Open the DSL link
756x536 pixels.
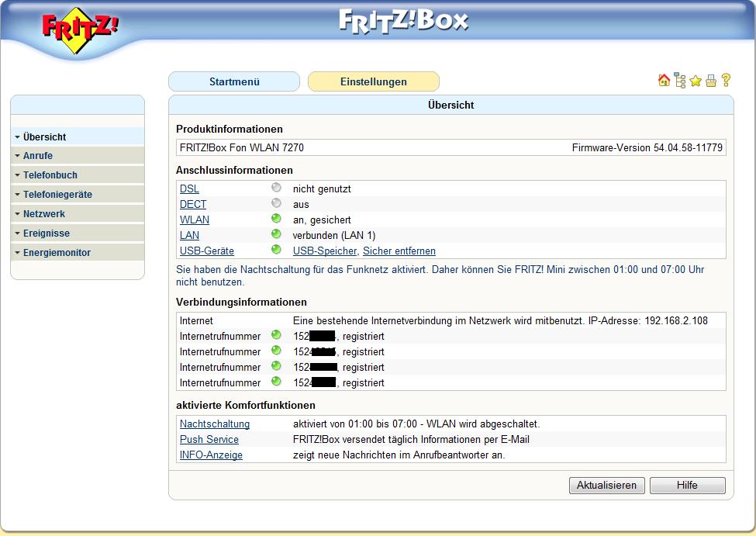(x=189, y=189)
